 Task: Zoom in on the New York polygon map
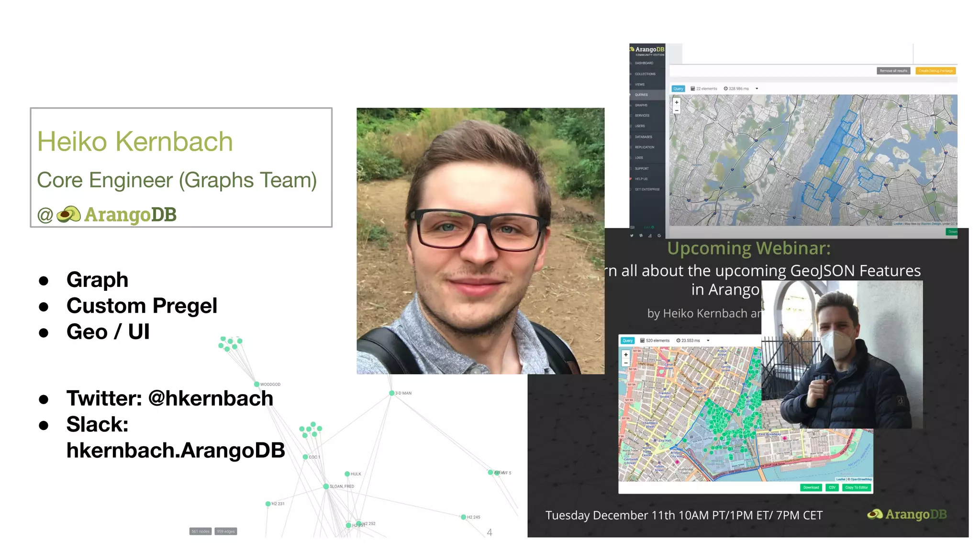tap(677, 102)
